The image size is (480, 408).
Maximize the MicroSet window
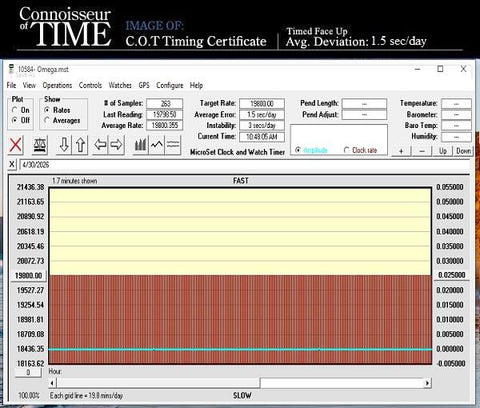[440, 69]
